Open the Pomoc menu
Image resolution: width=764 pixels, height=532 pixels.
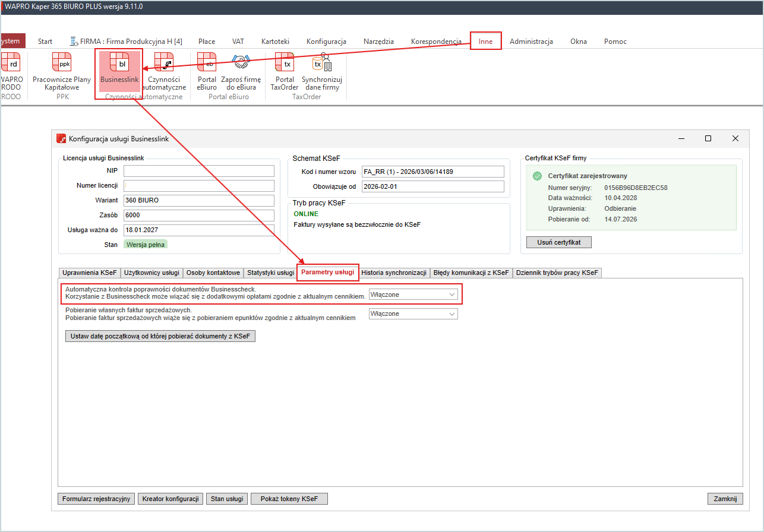pyautogui.click(x=615, y=41)
